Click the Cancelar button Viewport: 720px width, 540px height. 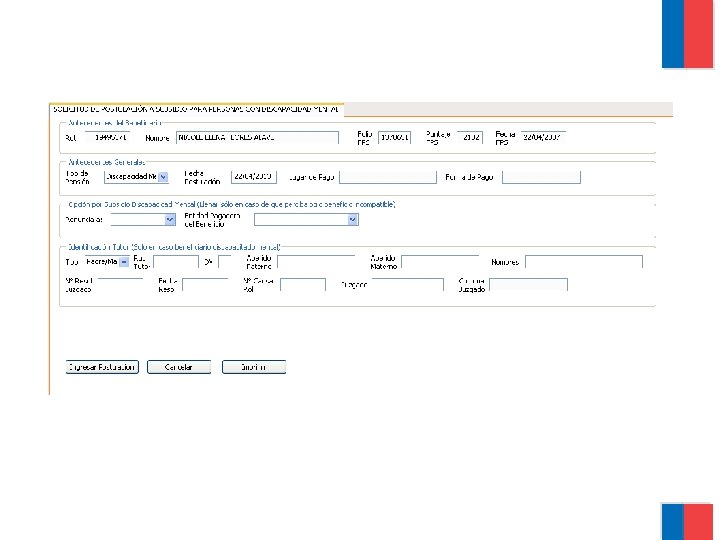[x=179, y=367]
